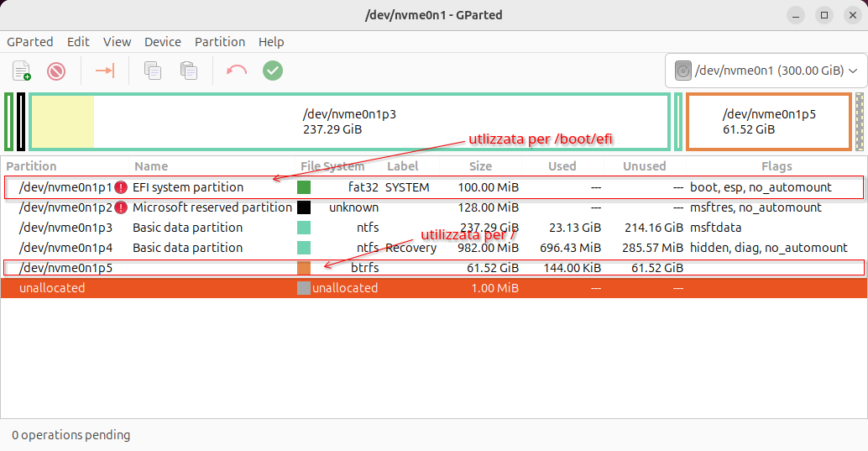This screenshot has height=451, width=868.
Task: Click the Paste partition toolbar icon
Action: click(189, 71)
